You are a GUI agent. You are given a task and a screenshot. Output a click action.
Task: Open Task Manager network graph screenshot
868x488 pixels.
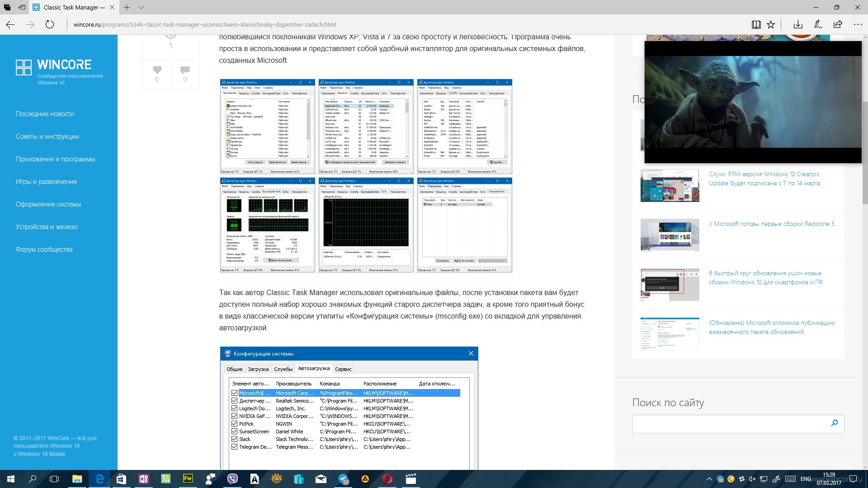tap(366, 225)
